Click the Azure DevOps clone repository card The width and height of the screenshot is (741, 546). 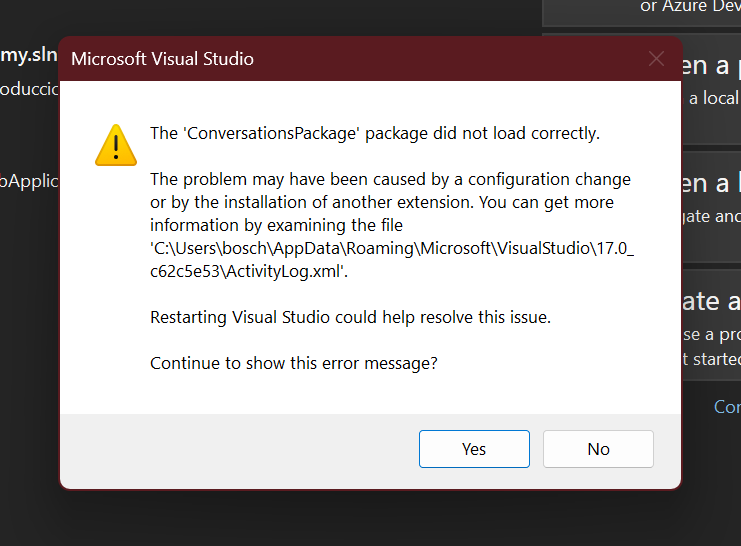[642, 10]
